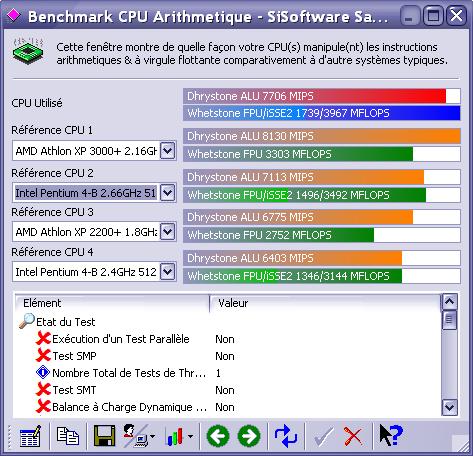
Task: Open Référence CPU 2 Pentium 4-B 2.66GHz dropdown
Action: 167,192
